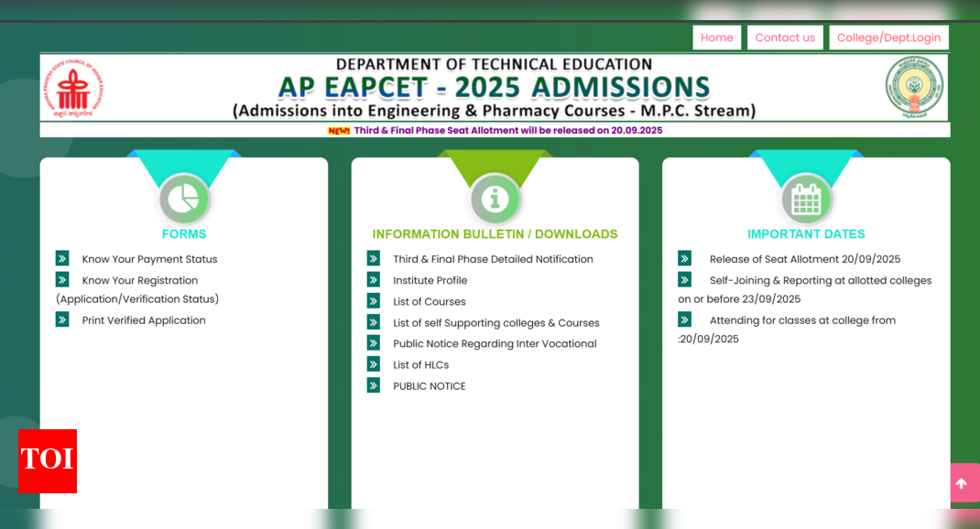Click the Third & Final Phase Seat Allotment announcement
The image size is (980, 529).
click(508, 131)
